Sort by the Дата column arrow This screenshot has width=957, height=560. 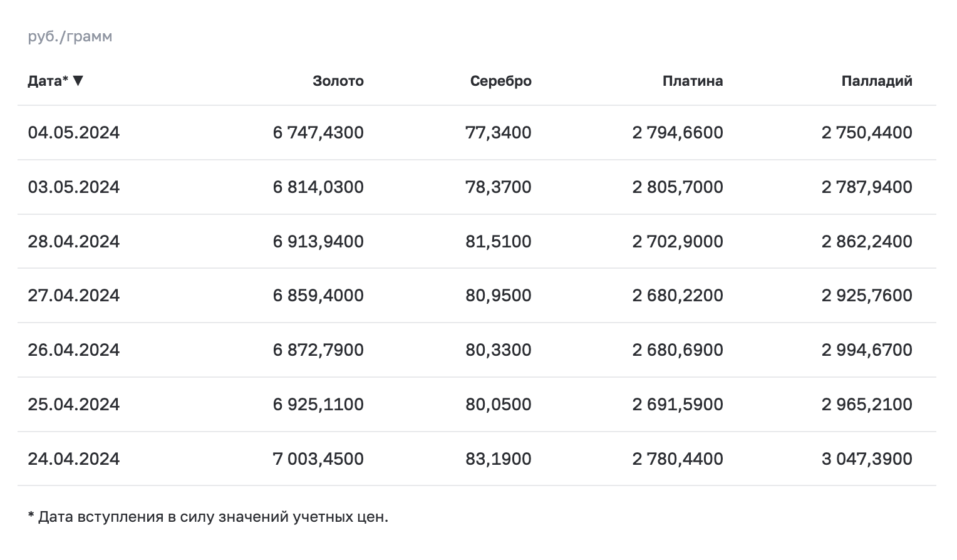(78, 81)
